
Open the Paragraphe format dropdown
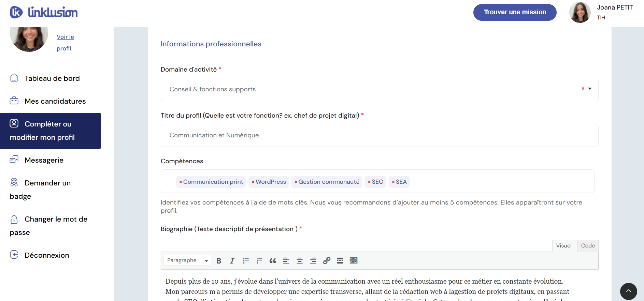pos(187,260)
